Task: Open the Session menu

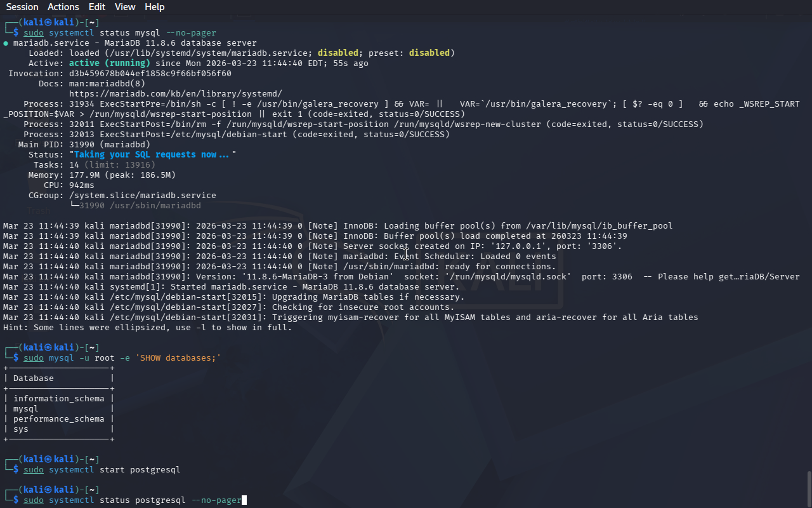Action: click(22, 7)
